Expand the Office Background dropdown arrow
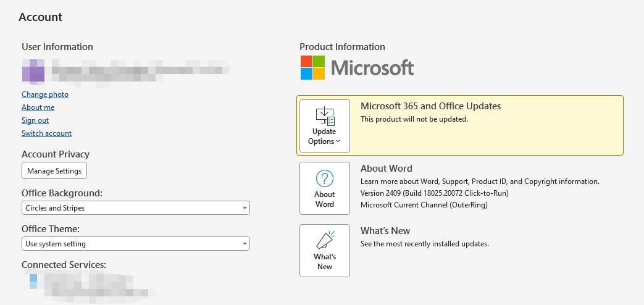 245,208
